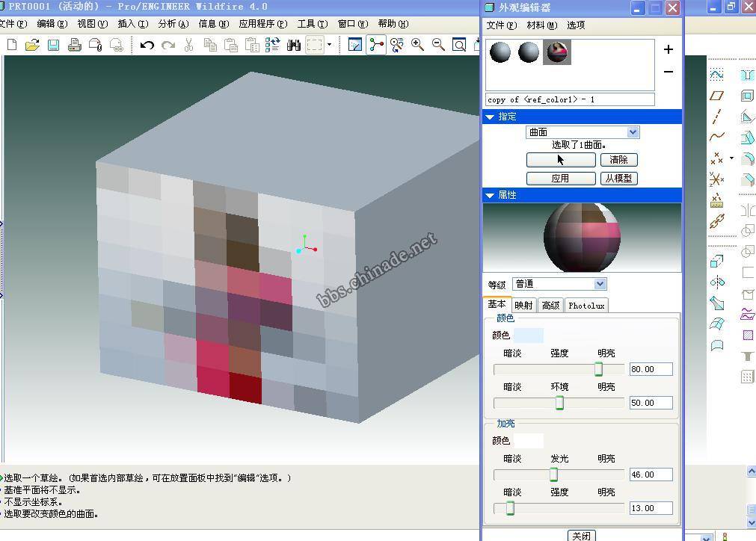Click the 颜色 swatch under the 基本 tab
756x541 pixels.
pos(528,336)
